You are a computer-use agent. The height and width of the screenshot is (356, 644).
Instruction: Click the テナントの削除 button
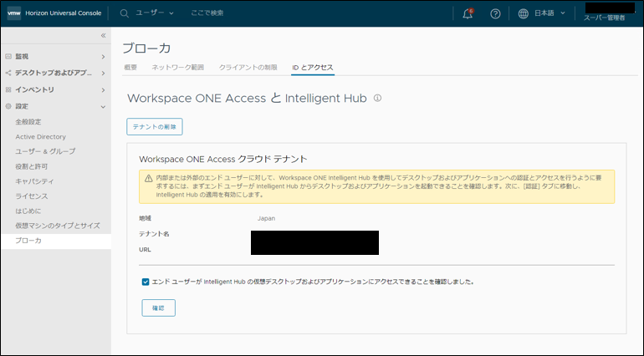point(155,127)
